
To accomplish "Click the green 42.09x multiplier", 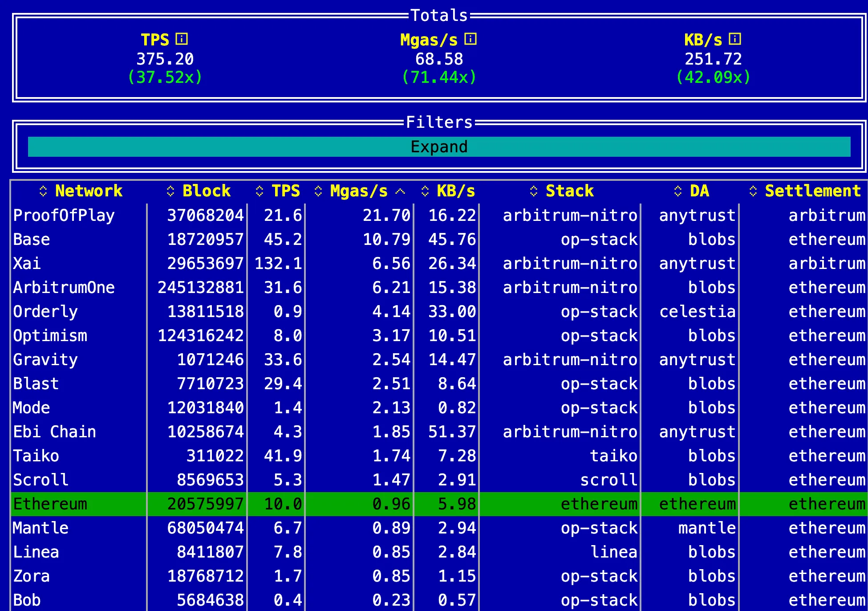I will [x=713, y=77].
